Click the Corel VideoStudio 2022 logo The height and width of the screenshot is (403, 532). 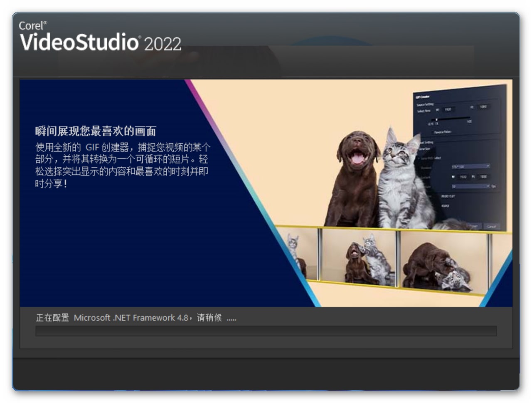pos(100,37)
